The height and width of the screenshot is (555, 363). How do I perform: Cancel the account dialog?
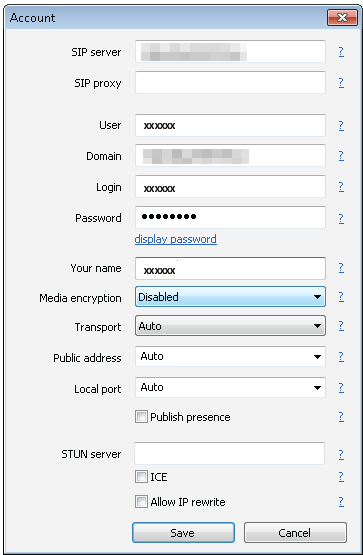pos(295,532)
